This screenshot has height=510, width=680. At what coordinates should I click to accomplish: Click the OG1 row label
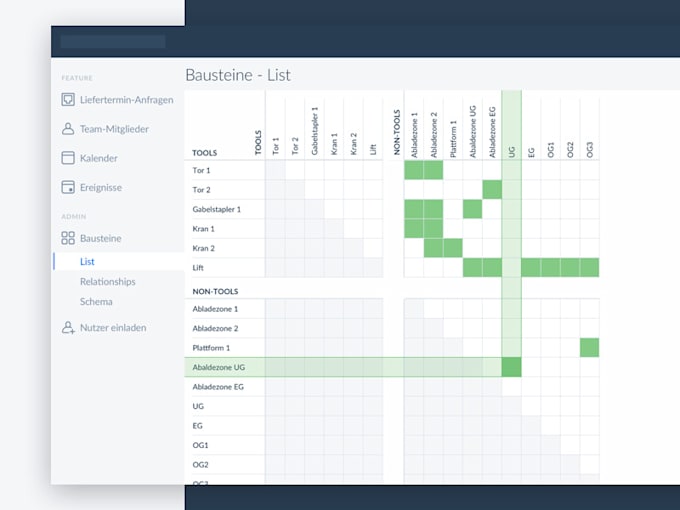[x=200, y=445]
